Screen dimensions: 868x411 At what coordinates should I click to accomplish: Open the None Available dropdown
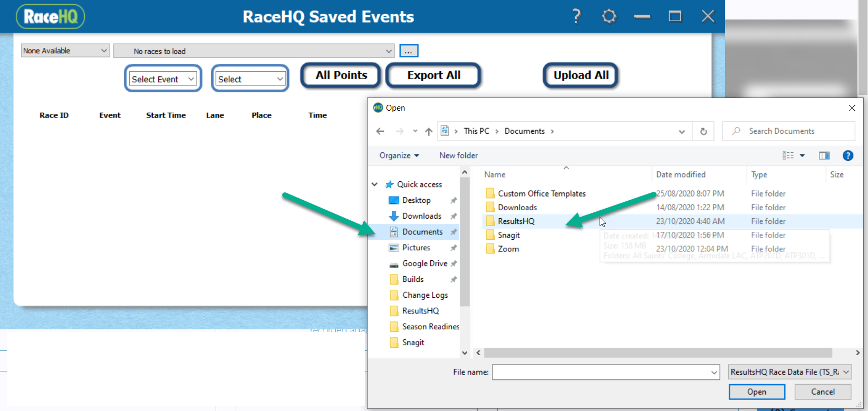[65, 51]
